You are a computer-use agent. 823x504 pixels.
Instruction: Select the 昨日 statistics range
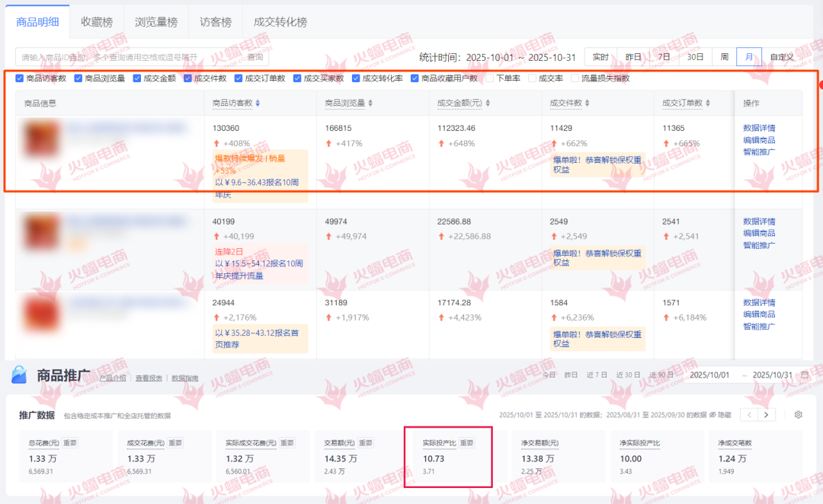tap(633, 56)
